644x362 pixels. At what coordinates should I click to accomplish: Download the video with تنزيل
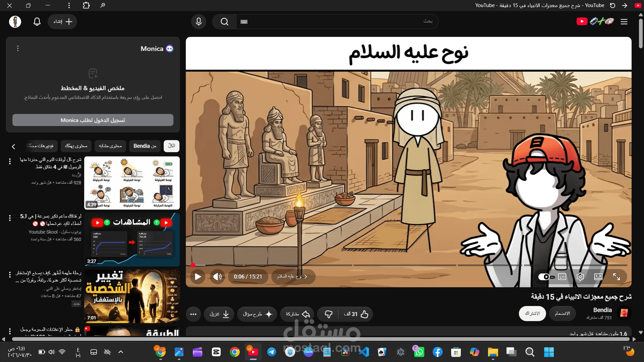(x=219, y=314)
